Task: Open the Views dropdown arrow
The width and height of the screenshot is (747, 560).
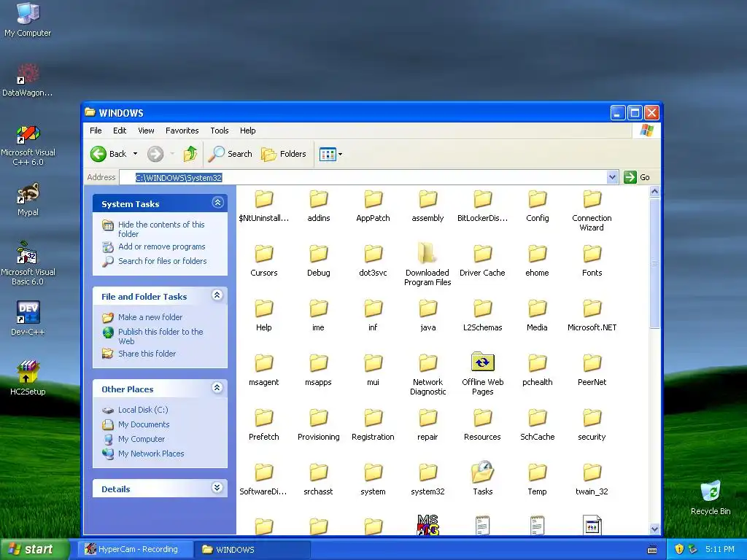Action: click(x=340, y=155)
